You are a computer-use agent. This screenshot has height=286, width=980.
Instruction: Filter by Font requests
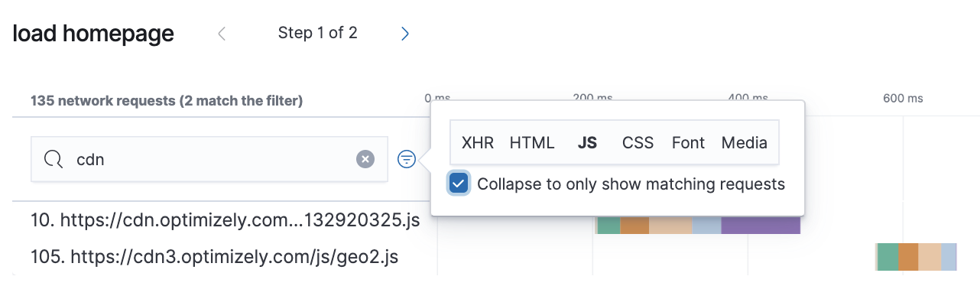tap(688, 143)
